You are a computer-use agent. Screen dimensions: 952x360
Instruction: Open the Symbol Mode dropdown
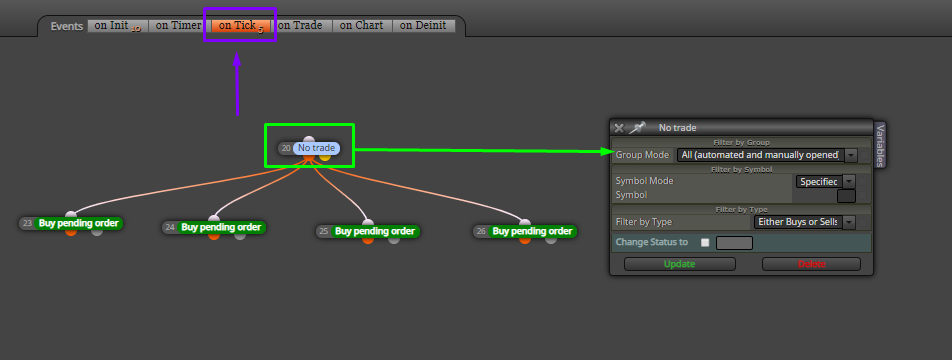[826, 182]
